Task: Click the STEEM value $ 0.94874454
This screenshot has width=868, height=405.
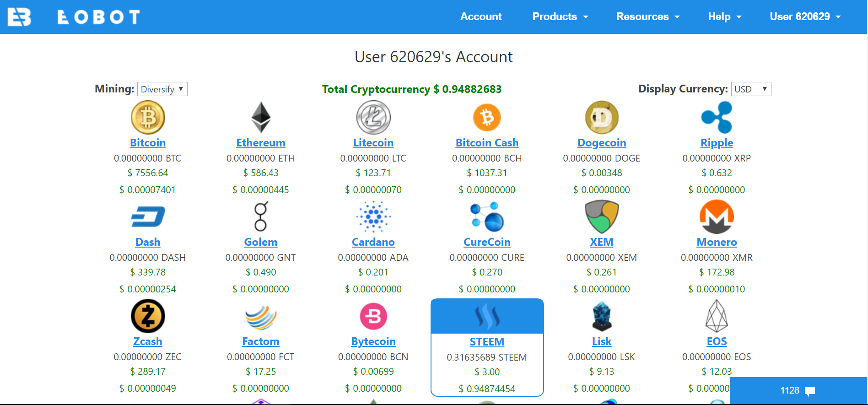Action: [x=487, y=389]
